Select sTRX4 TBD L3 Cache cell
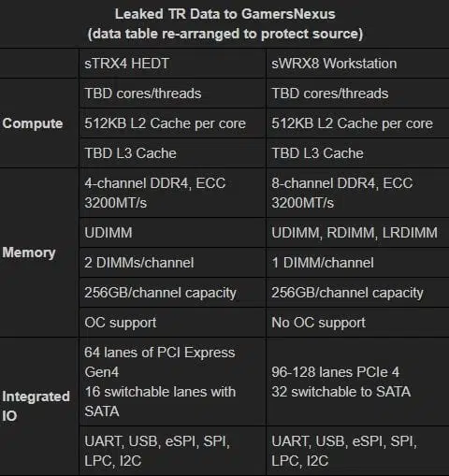 [x=172, y=153]
